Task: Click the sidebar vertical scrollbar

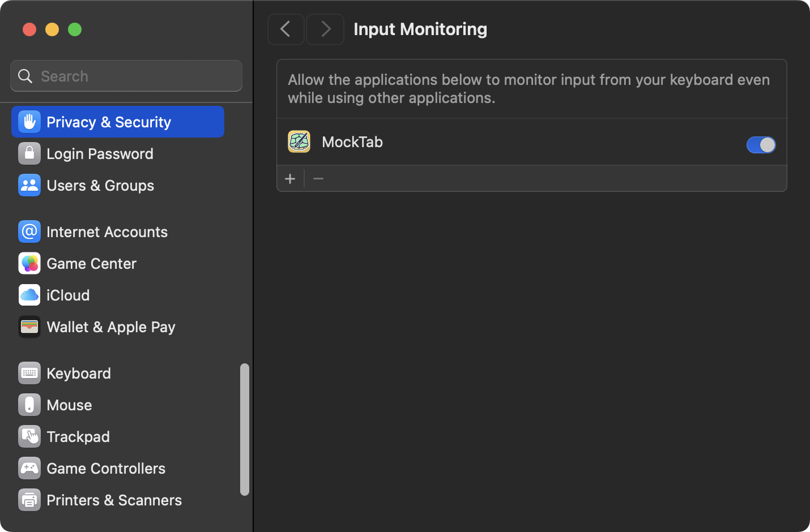Action: [245, 430]
